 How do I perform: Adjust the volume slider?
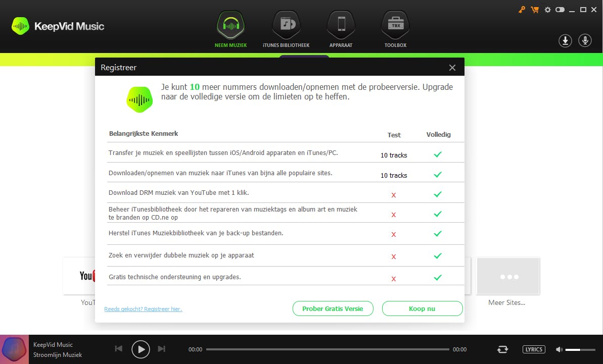click(x=580, y=350)
